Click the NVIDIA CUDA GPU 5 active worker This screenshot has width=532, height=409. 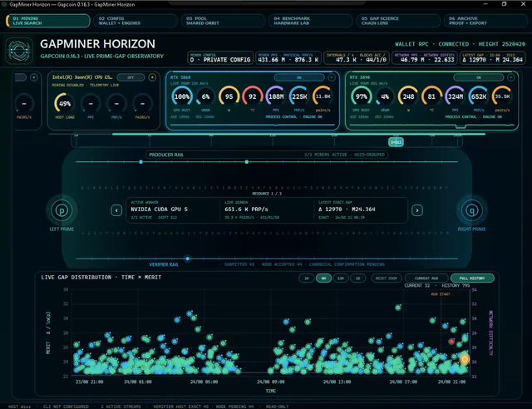[x=159, y=209]
